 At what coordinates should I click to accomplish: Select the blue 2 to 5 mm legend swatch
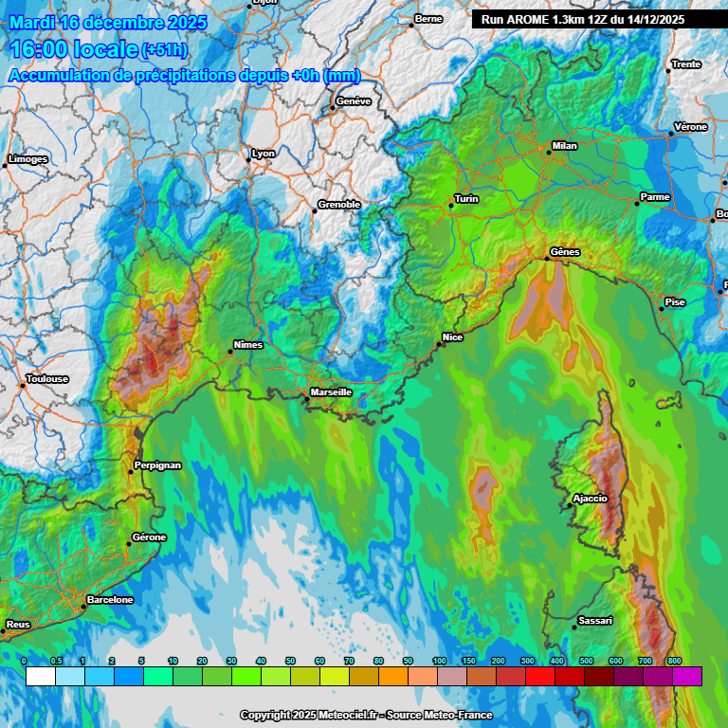pos(129,677)
